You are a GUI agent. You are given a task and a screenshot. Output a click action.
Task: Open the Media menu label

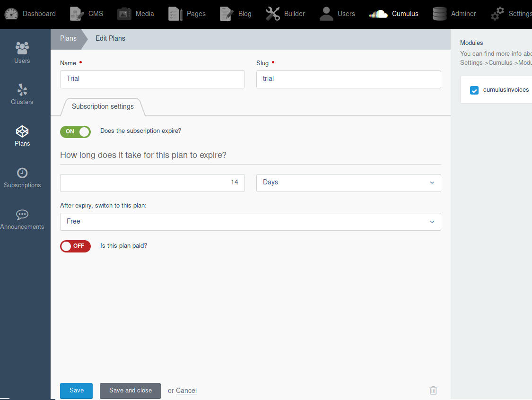(145, 14)
